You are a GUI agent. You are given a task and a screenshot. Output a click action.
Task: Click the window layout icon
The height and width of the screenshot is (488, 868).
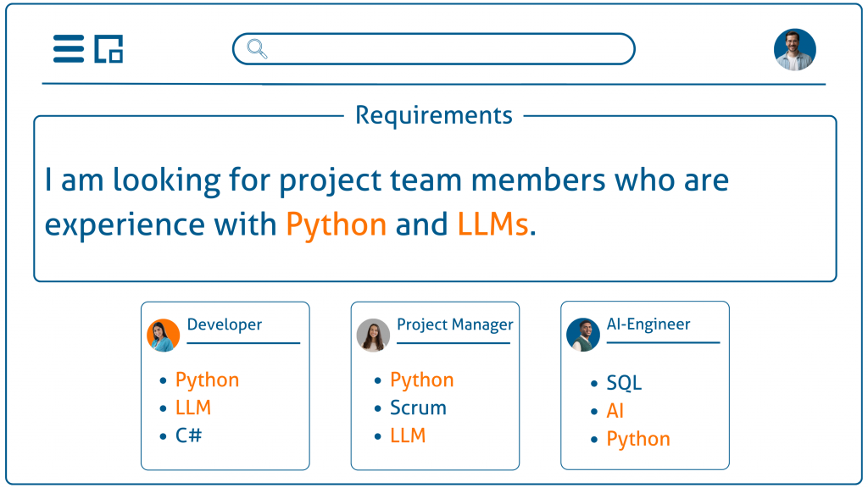108,49
